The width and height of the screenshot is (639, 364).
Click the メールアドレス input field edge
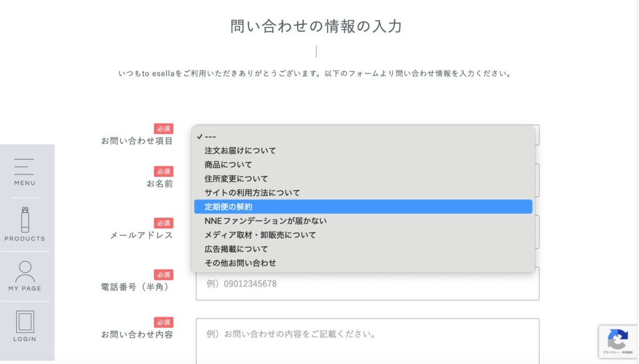tap(537, 232)
